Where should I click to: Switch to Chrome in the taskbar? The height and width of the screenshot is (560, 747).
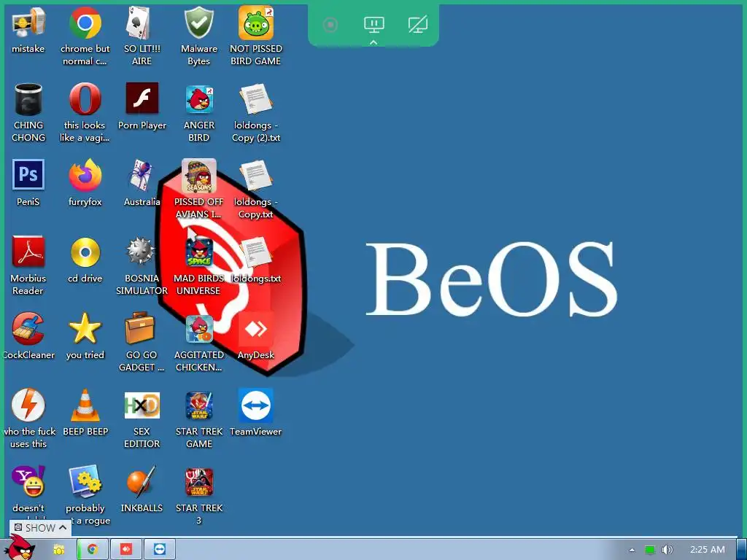point(93,550)
